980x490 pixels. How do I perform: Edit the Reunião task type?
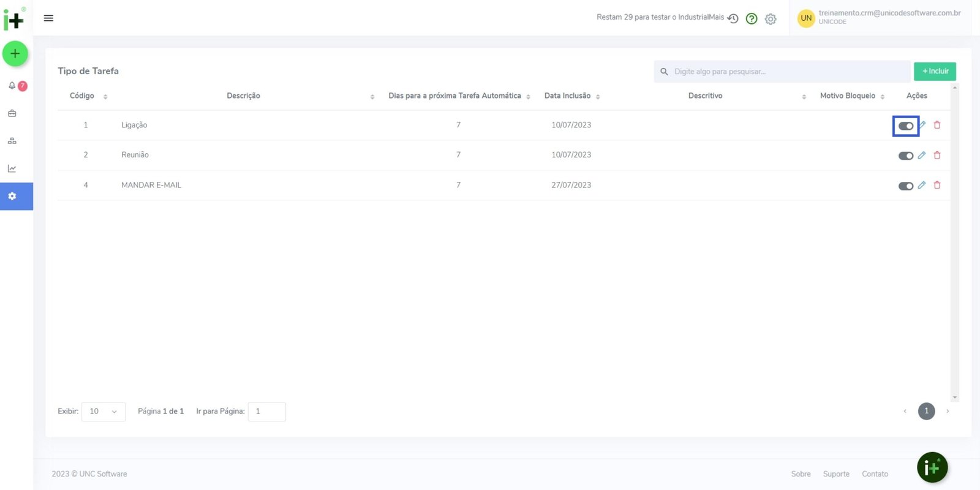pos(922,156)
